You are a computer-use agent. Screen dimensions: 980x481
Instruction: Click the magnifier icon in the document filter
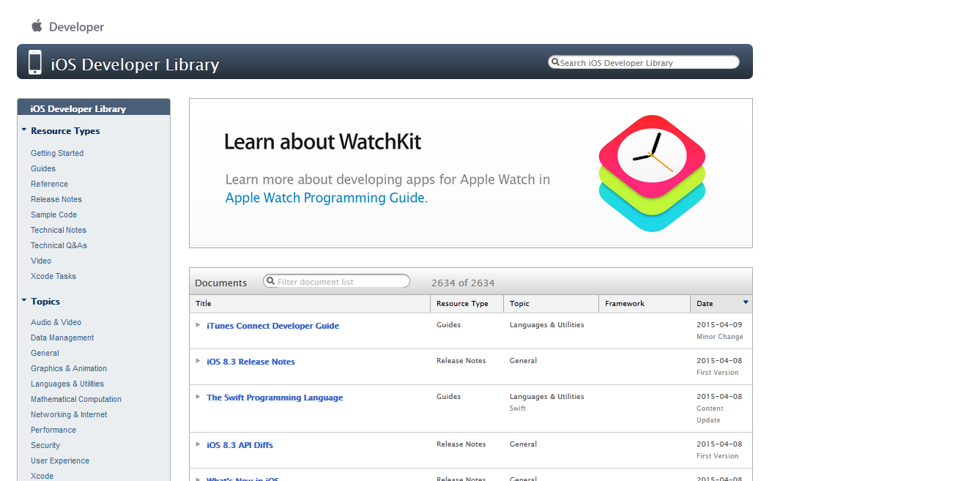pyautogui.click(x=270, y=281)
